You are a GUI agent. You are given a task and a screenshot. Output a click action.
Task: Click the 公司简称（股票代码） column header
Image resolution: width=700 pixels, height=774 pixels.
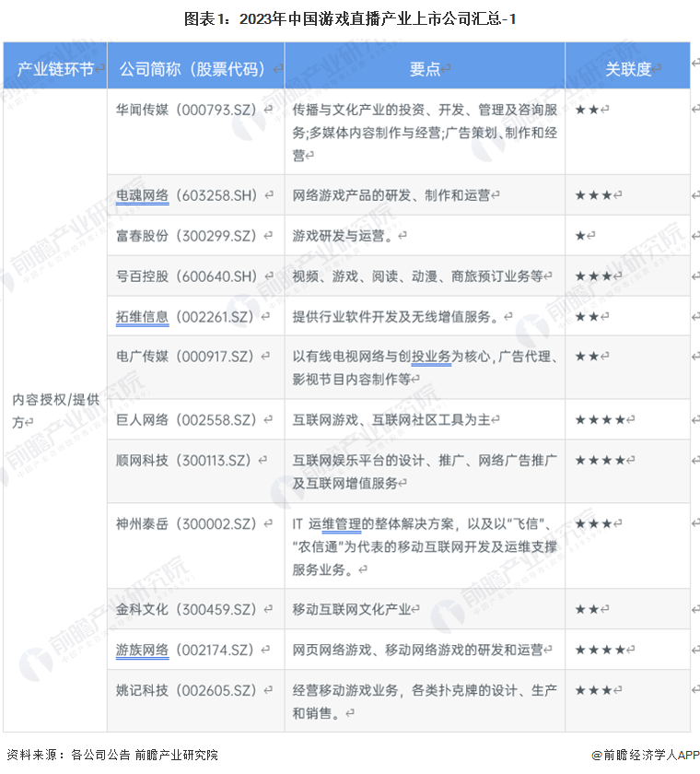pyautogui.click(x=196, y=65)
